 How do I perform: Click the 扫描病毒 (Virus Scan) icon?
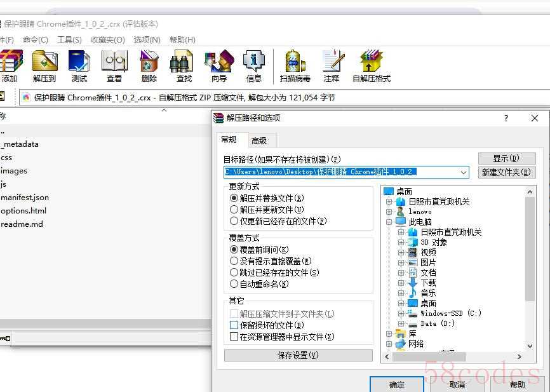pyautogui.click(x=295, y=66)
